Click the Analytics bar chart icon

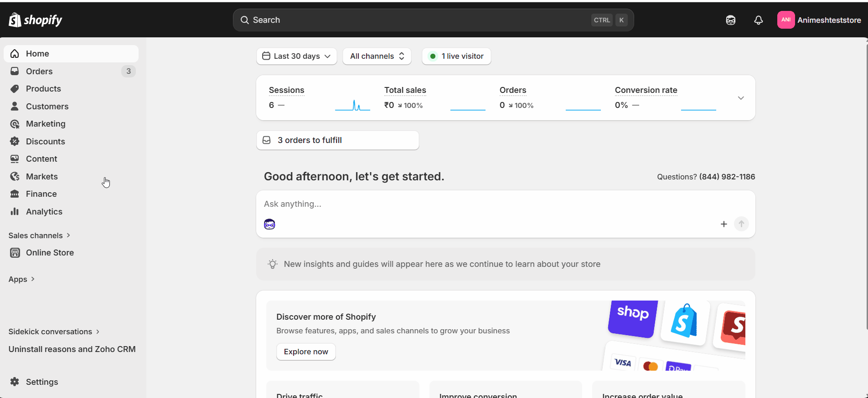(15, 211)
